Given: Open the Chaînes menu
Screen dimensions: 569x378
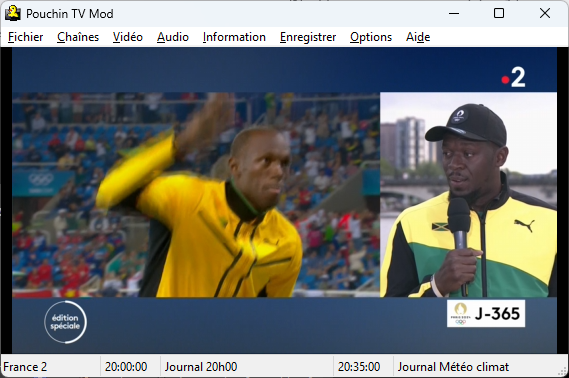Looking at the screenshot, I should pyautogui.click(x=78, y=37).
